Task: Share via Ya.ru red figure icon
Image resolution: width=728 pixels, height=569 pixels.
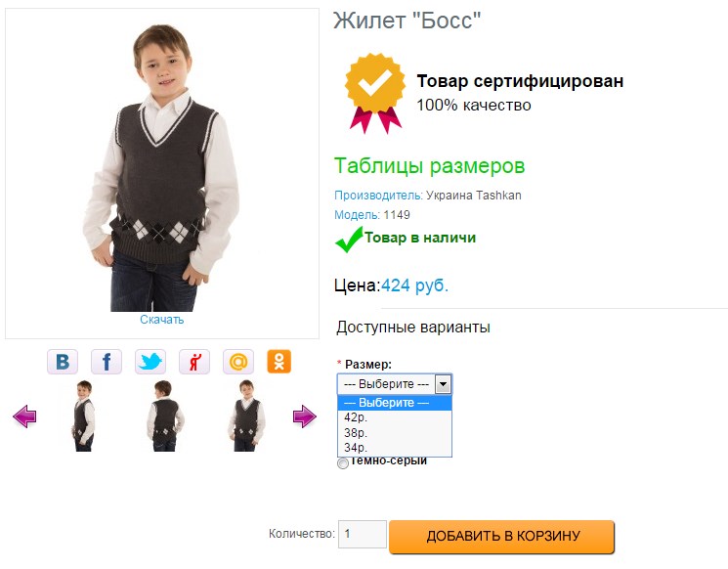Action: pyautogui.click(x=194, y=362)
